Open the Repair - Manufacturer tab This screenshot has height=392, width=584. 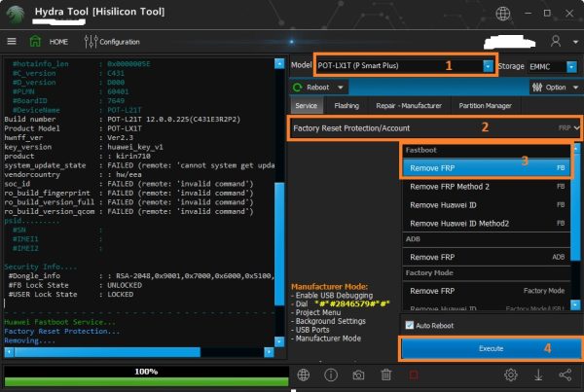point(409,106)
